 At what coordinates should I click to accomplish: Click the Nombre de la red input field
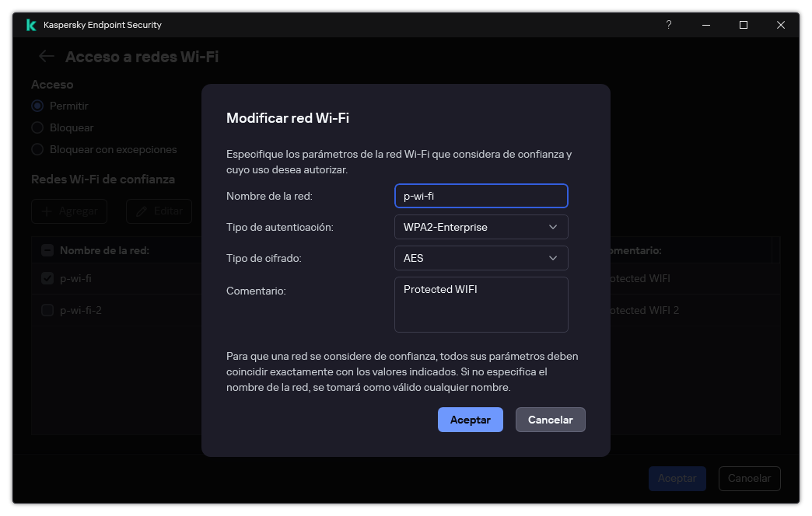pos(481,196)
